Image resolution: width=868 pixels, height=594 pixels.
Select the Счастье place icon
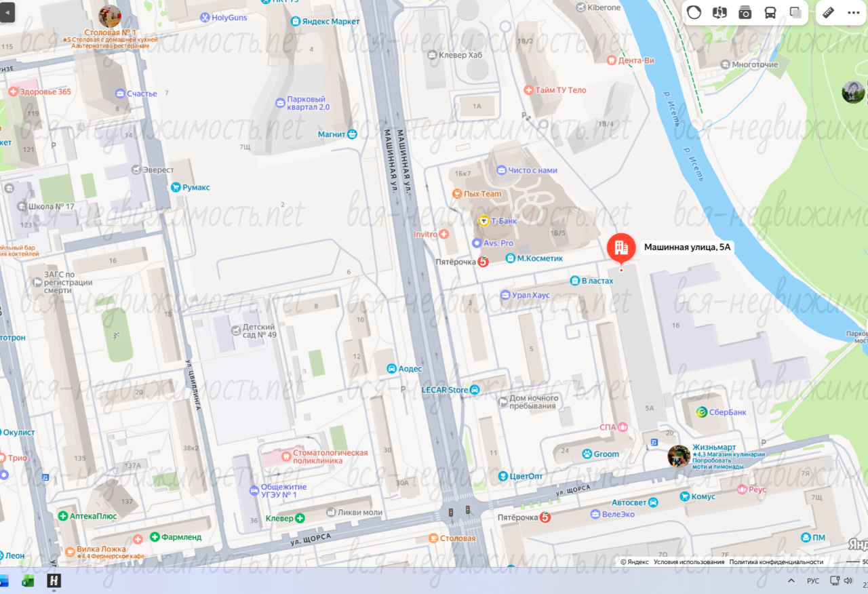tap(120, 94)
